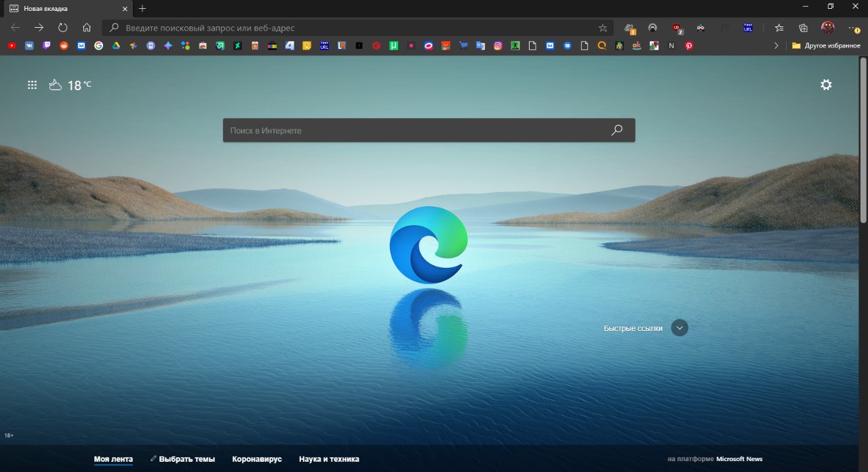Open Выбрать темы tab
Image resolution: width=868 pixels, height=472 pixels.
182,459
